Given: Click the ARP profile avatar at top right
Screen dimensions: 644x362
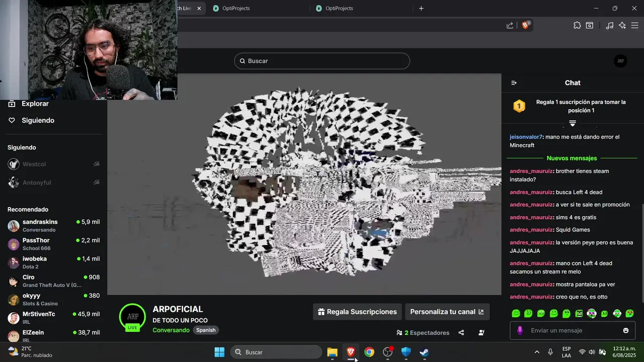Looking at the screenshot, I should (x=620, y=61).
